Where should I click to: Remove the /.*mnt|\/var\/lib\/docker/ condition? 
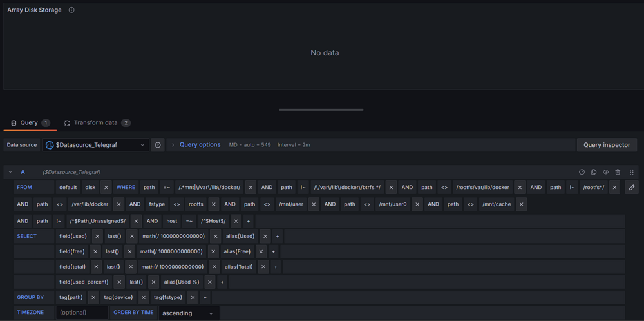coord(251,188)
